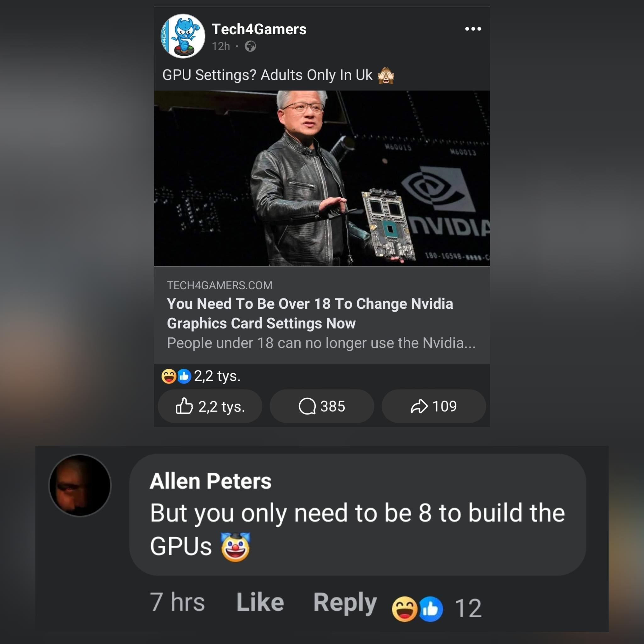The height and width of the screenshot is (644, 644).
Task: Click the Tech4Gamers profile picture
Action: pyautogui.click(x=183, y=36)
